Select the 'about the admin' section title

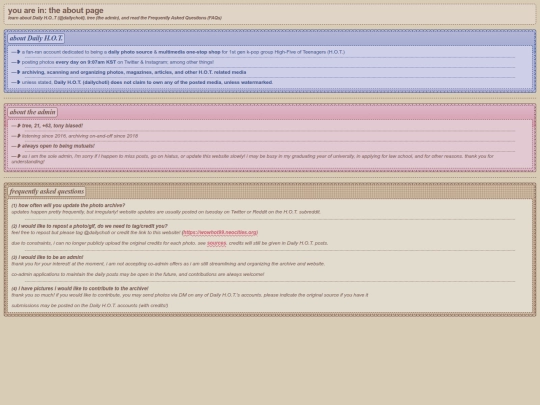[x=32, y=112]
